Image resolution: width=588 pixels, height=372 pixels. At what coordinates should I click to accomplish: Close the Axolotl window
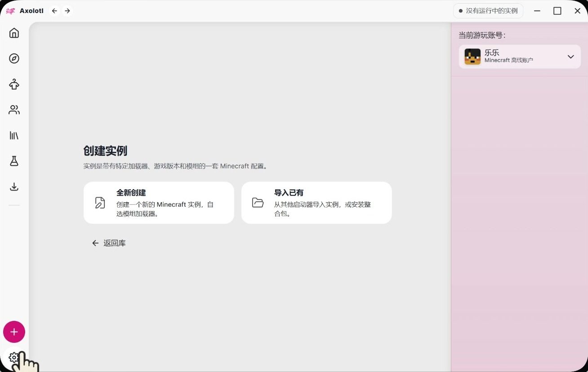point(578,11)
